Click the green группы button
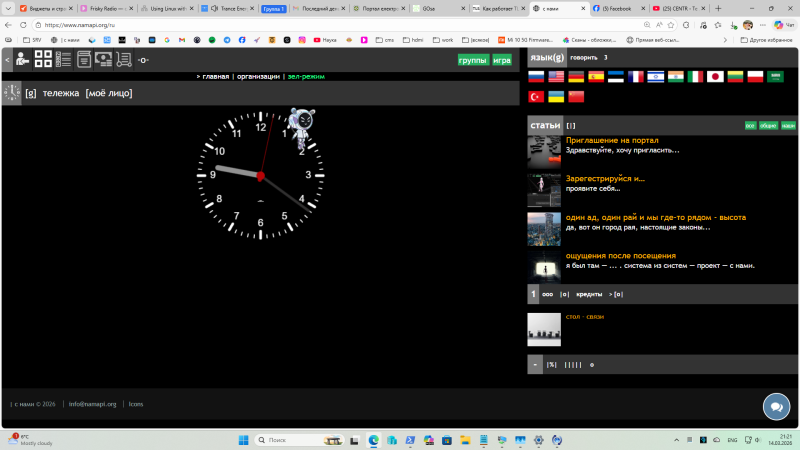This screenshot has height=450, width=800. (472, 60)
